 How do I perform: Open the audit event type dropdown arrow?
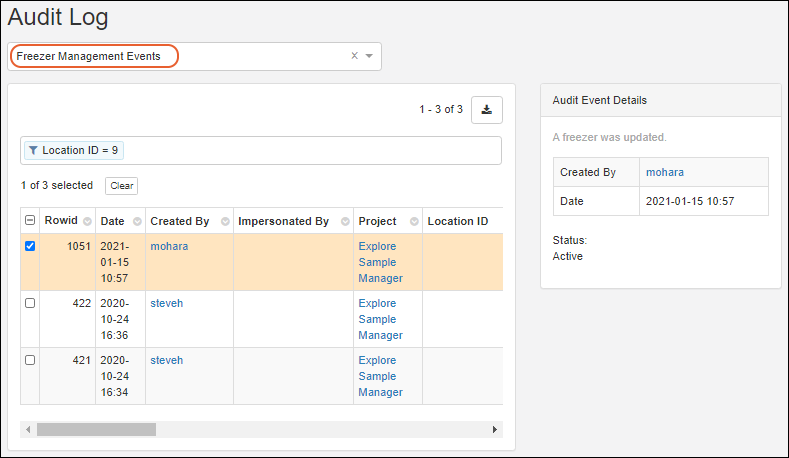(369, 56)
